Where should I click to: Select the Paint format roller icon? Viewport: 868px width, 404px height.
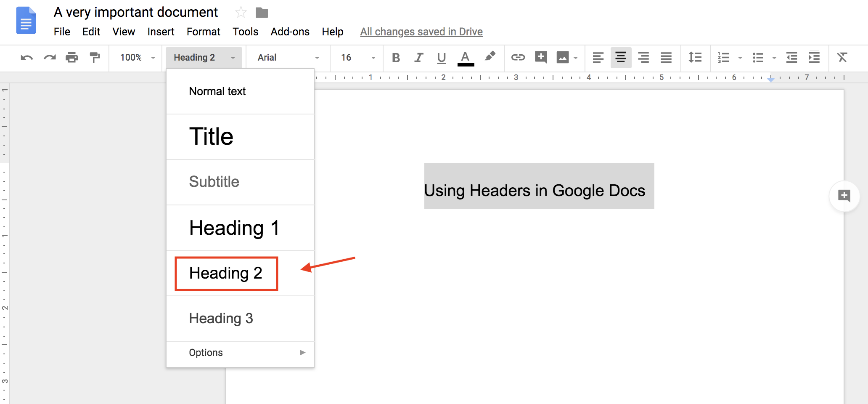95,57
